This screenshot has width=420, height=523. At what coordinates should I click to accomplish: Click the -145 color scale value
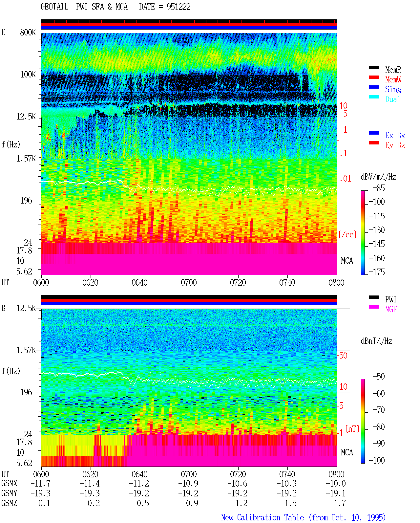pyautogui.click(x=377, y=244)
